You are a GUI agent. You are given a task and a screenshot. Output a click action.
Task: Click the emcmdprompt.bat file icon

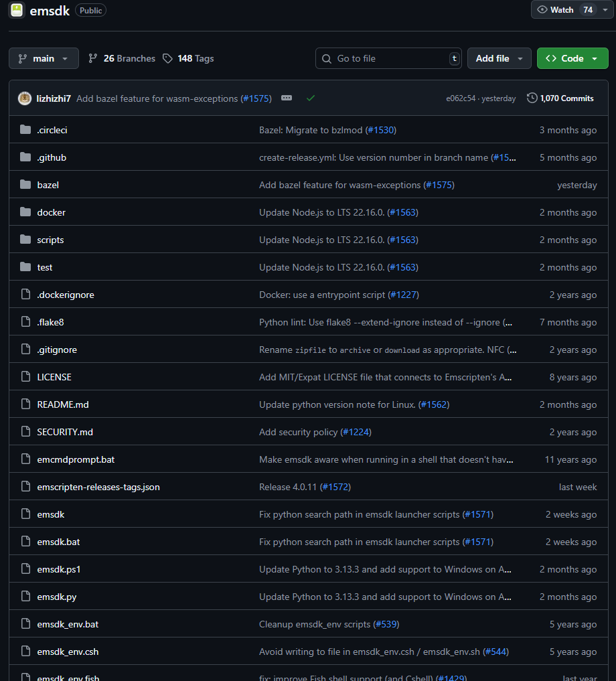click(25, 459)
